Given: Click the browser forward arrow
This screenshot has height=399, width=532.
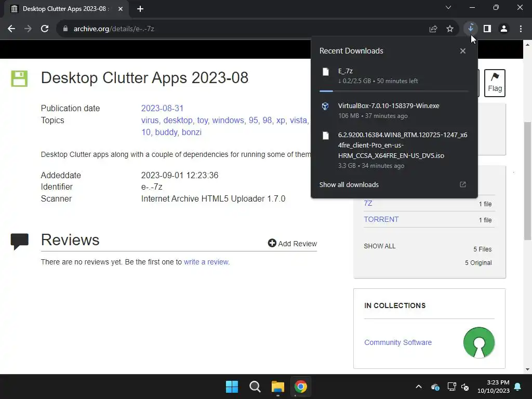Looking at the screenshot, I should pyautogui.click(x=28, y=29).
